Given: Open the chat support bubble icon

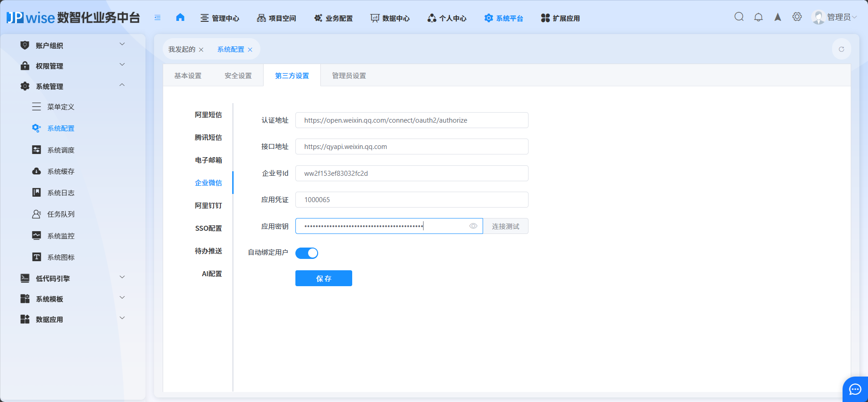Looking at the screenshot, I should coord(855,389).
